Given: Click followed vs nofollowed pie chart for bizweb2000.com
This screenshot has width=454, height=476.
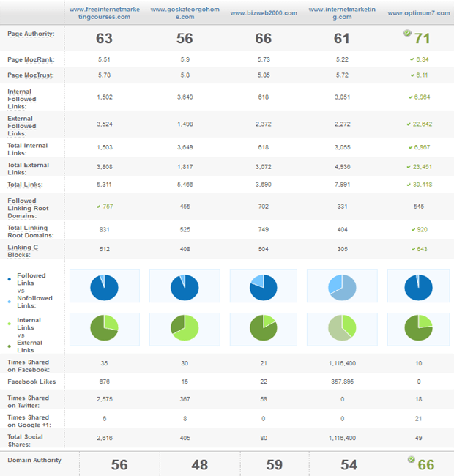Looking at the screenshot, I should (x=264, y=287).
